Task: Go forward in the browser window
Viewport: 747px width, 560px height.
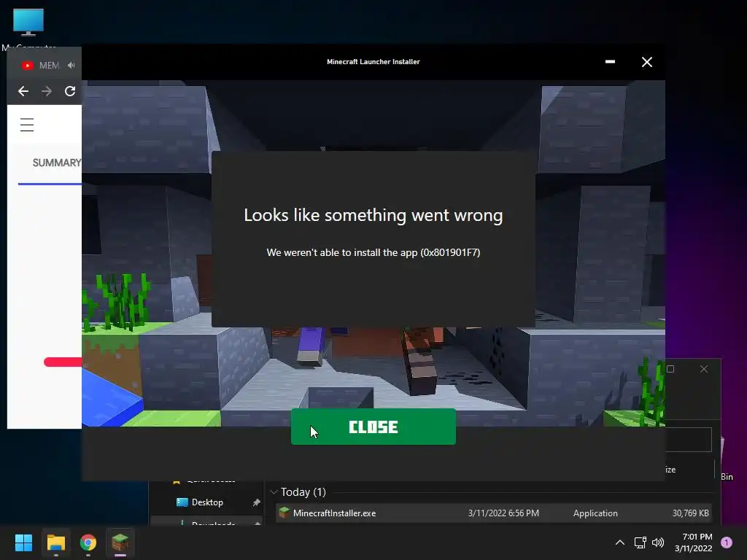Action: (x=46, y=91)
